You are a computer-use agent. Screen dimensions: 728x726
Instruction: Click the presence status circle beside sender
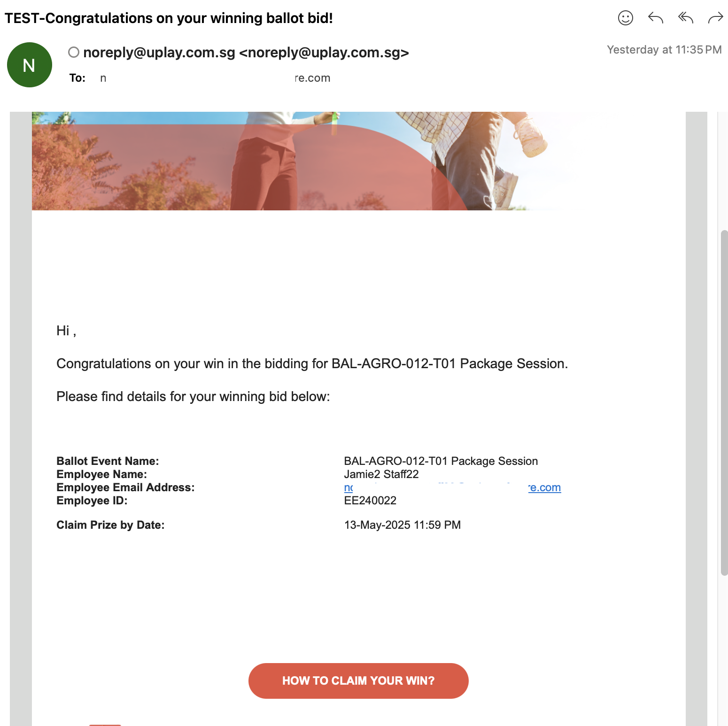73,52
